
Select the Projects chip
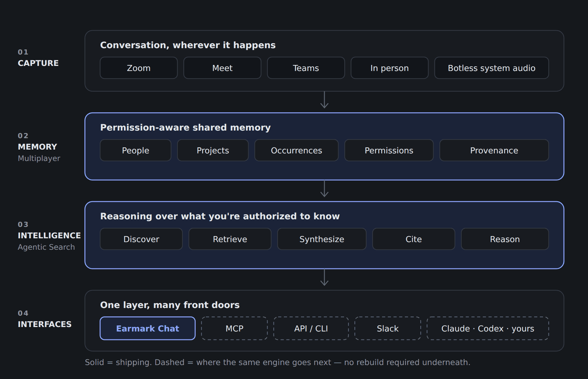pos(213,150)
